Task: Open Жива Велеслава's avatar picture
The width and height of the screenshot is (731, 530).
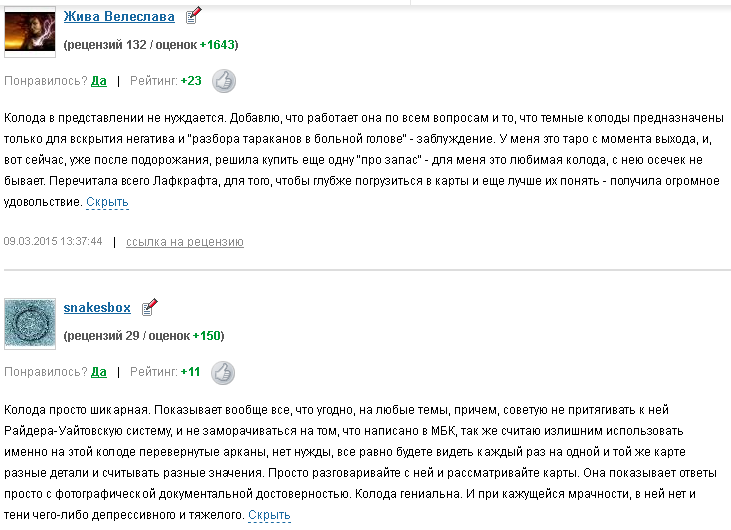Action: tap(30, 28)
